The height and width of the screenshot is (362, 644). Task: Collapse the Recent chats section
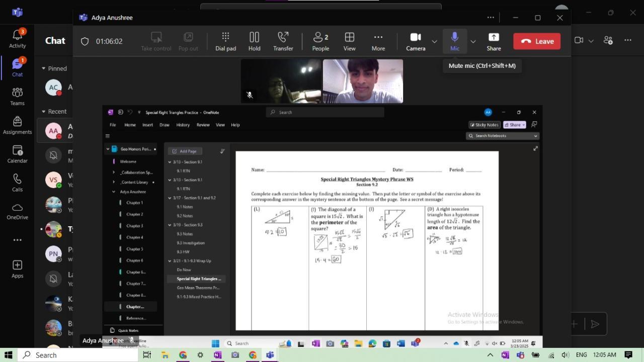coord(43,112)
